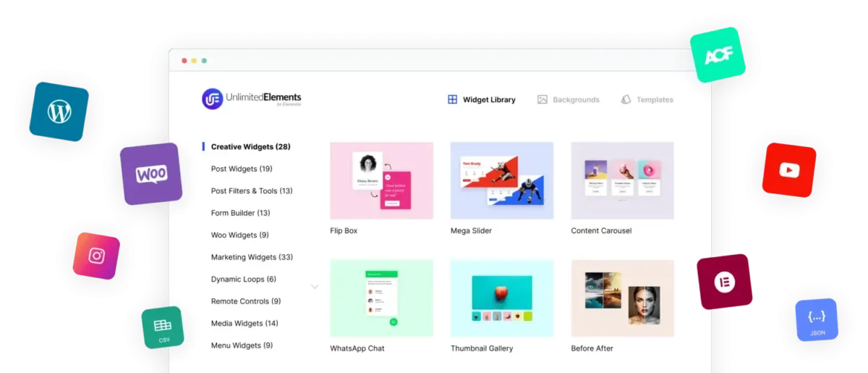Open Woo Widgets (9) category

tap(239, 235)
